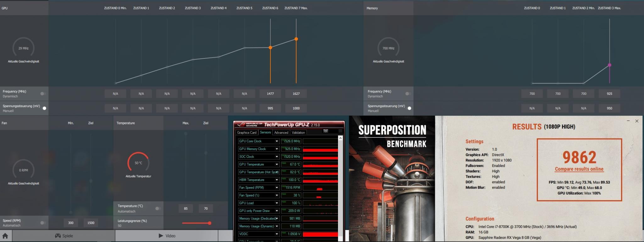Open GPU Memory Clock sensor dropdown
644x242 pixels.
(x=277, y=149)
